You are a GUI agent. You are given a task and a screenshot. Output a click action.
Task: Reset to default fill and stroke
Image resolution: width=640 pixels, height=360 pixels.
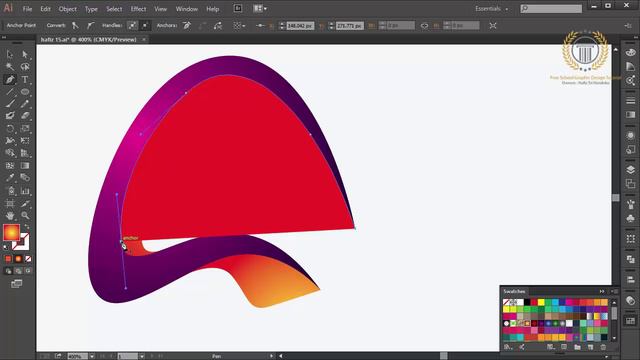6,248
